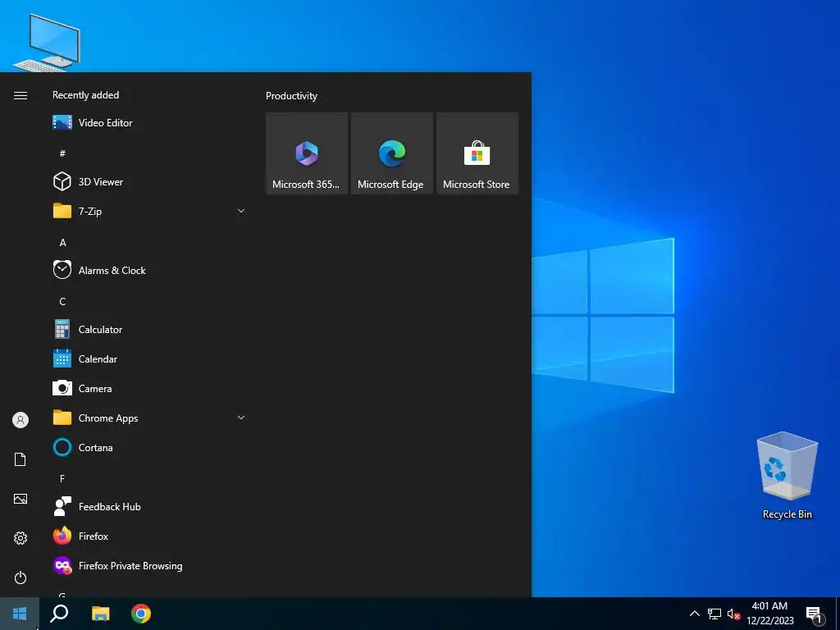Viewport: 840px width, 630px height.
Task: Click the '#' letter group header
Action: [62, 153]
